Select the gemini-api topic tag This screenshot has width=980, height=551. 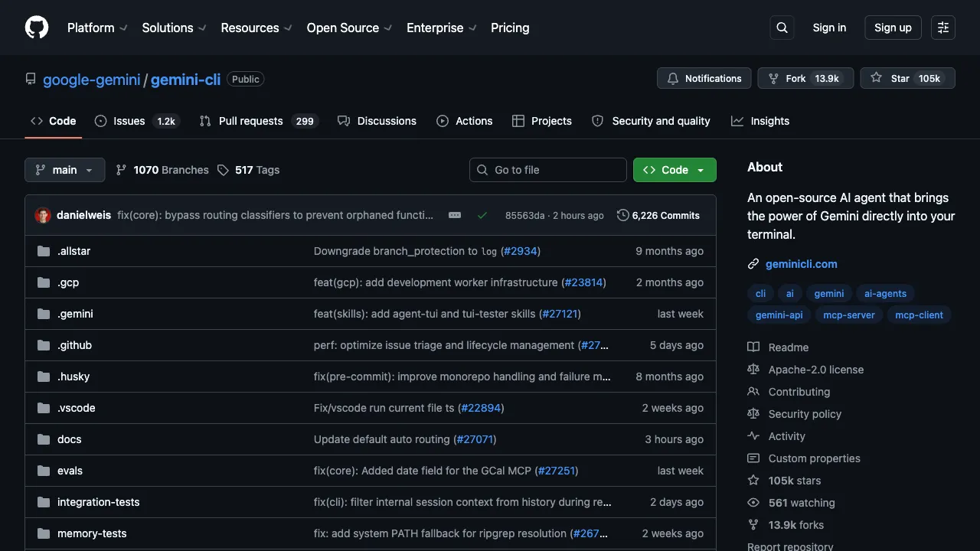coord(779,315)
